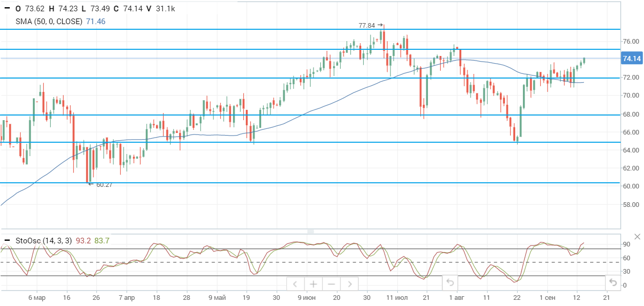Click the 9 май date label
644x306 pixels.
click(217, 298)
